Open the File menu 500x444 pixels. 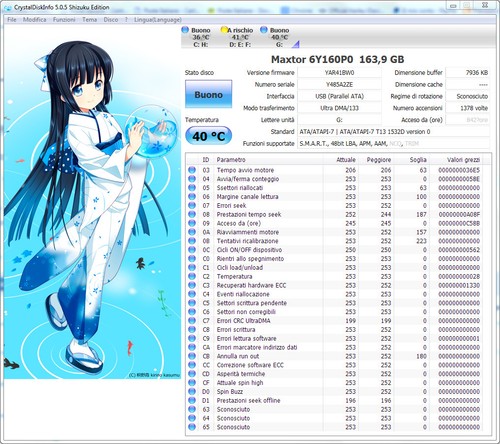click(x=12, y=20)
